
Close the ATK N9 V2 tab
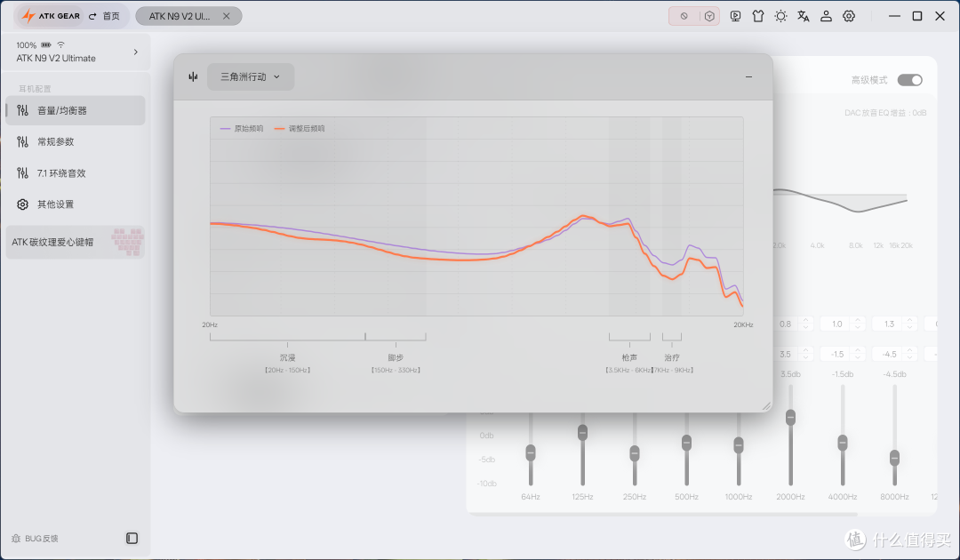[x=227, y=17]
